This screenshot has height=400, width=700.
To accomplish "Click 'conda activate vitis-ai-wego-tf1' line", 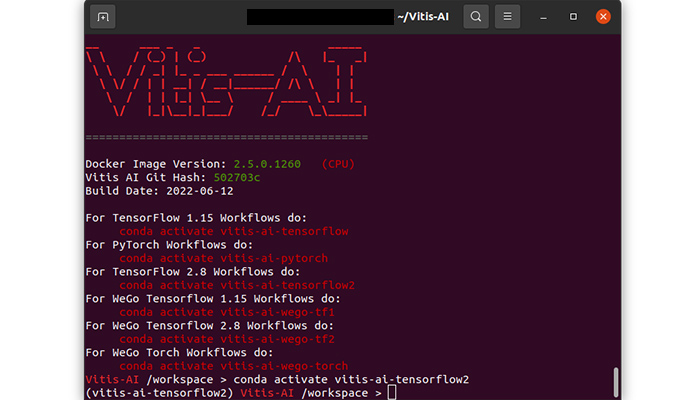I will [x=227, y=312].
